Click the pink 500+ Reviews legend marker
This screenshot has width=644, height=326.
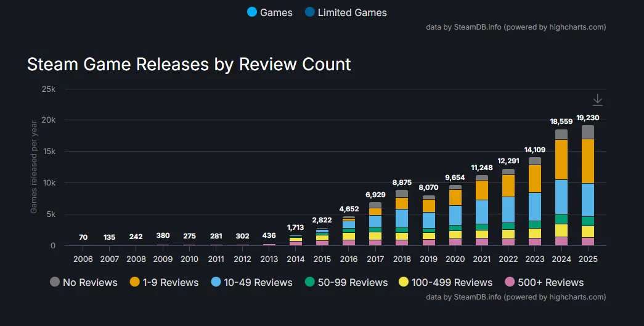510,282
